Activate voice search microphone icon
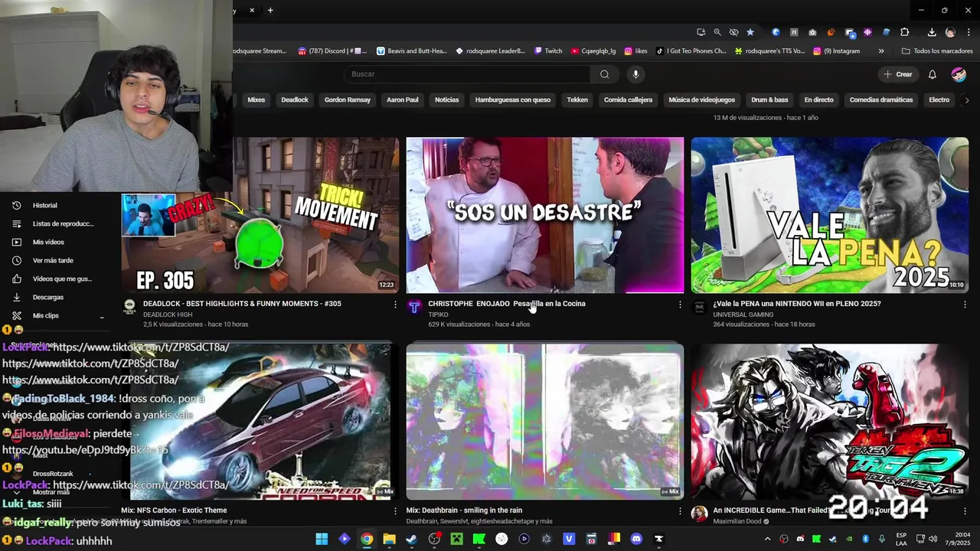The height and width of the screenshot is (551, 980). (x=635, y=74)
